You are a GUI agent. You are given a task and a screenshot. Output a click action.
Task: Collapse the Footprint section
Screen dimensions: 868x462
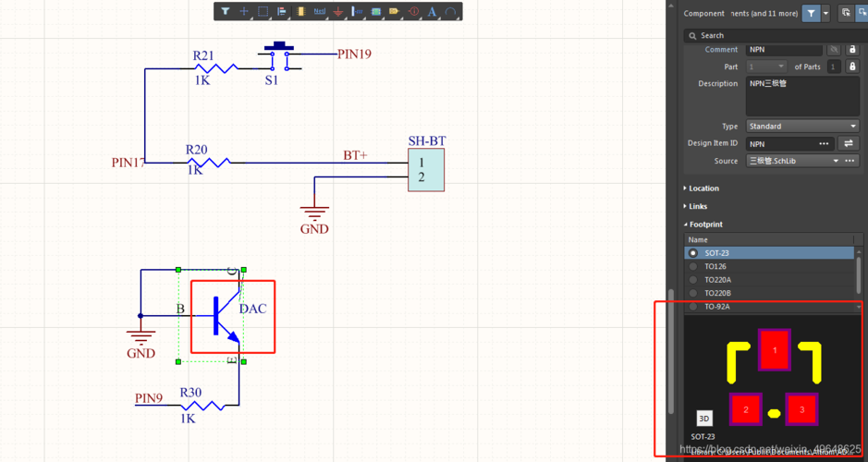[703, 225]
